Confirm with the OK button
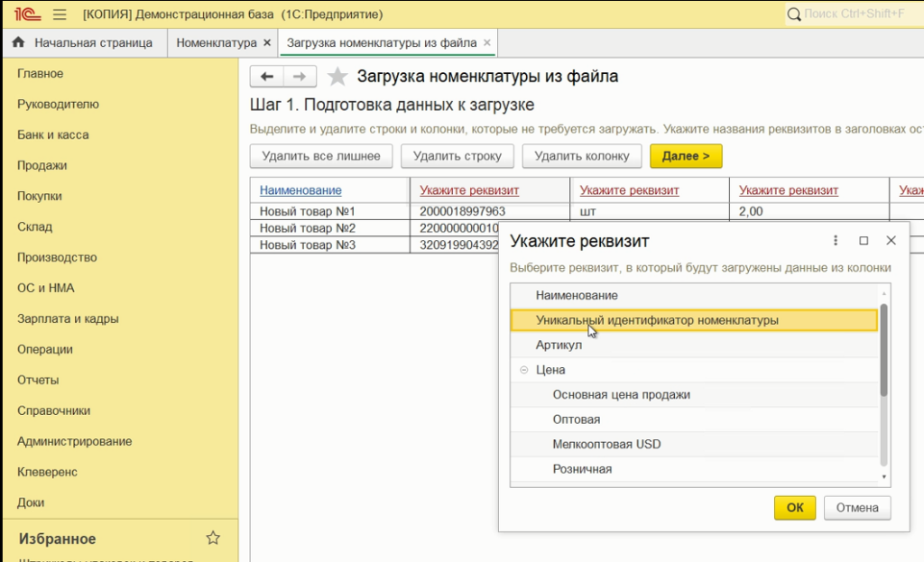This screenshot has width=924, height=562. tap(795, 508)
